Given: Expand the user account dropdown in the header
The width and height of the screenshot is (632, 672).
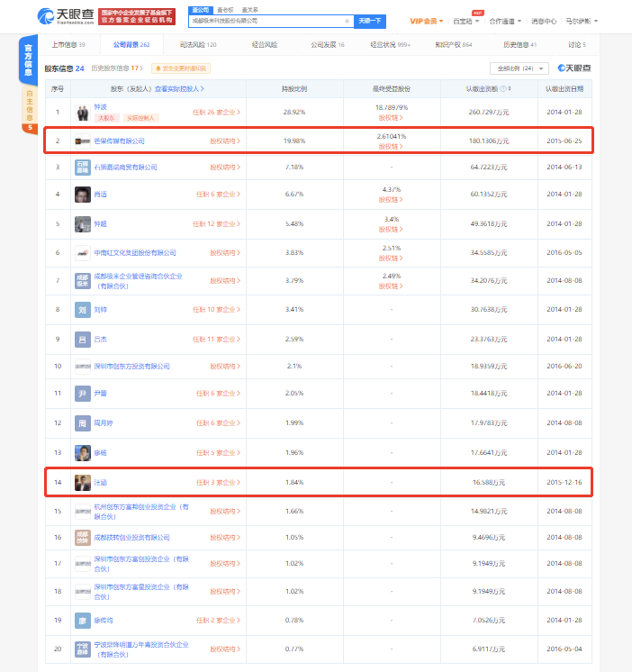Looking at the screenshot, I should coord(582,21).
